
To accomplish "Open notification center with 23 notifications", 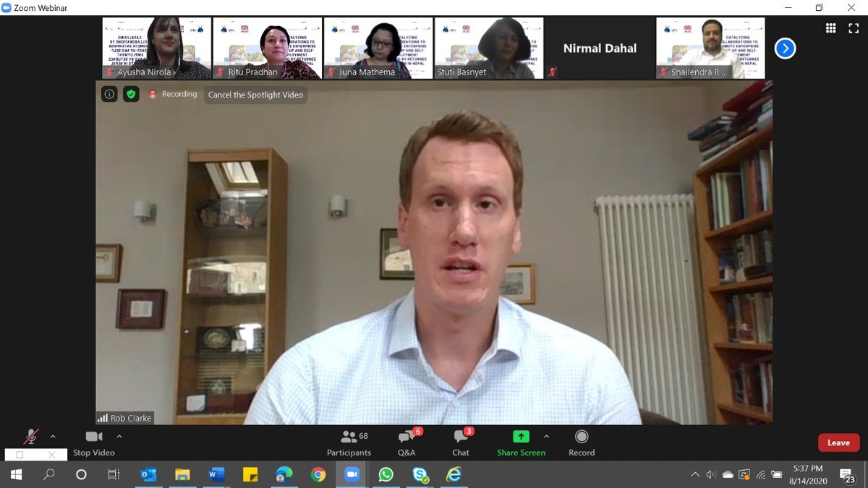I will pyautogui.click(x=848, y=475).
